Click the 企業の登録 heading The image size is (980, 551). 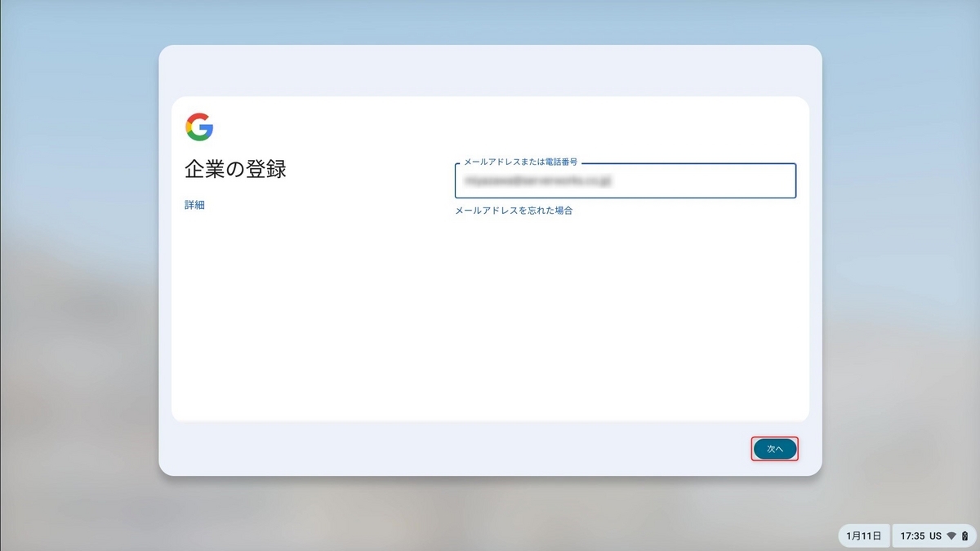pyautogui.click(x=235, y=170)
